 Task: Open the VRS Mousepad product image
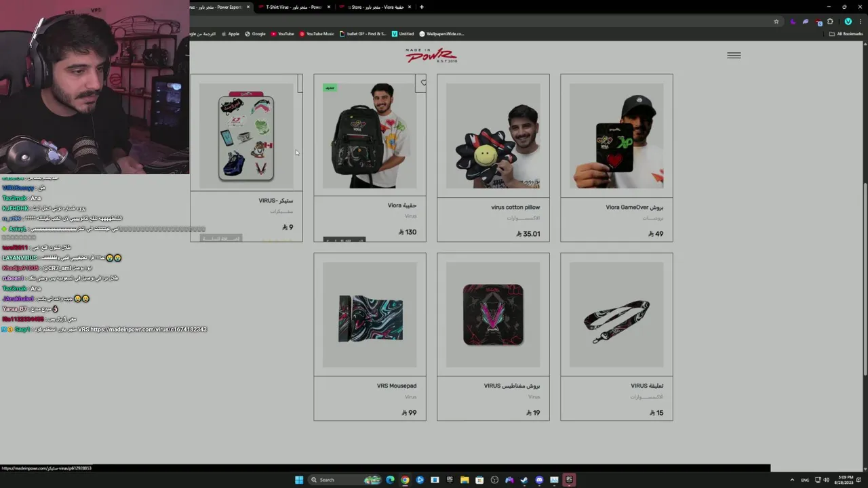tap(370, 315)
